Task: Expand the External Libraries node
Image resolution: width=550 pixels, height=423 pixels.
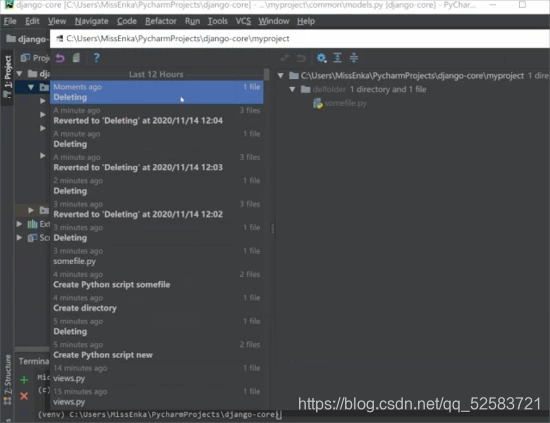Action: (19, 224)
